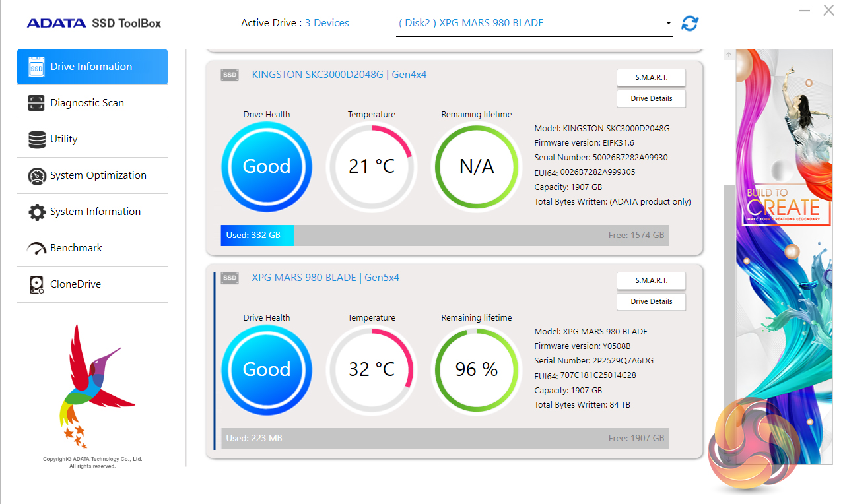Image resolution: width=843 pixels, height=504 pixels.
Task: Switch to Diagnostic Scan section
Action: point(92,103)
